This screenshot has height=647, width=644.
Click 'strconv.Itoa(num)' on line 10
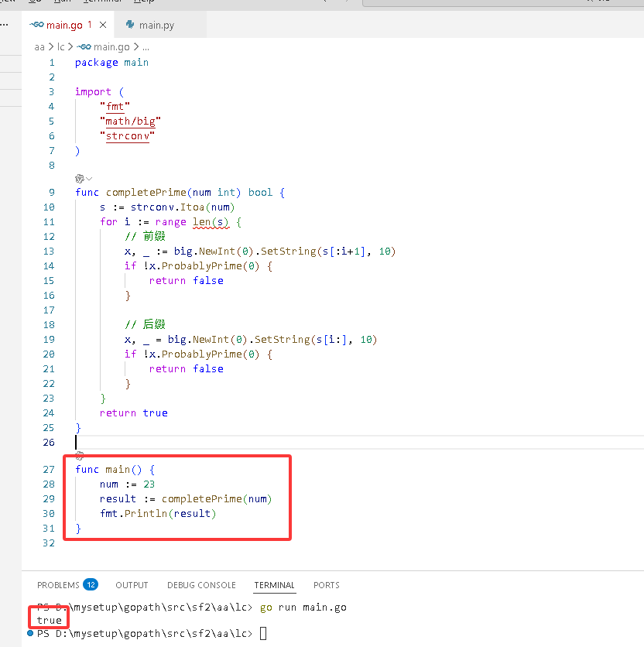[183, 207]
